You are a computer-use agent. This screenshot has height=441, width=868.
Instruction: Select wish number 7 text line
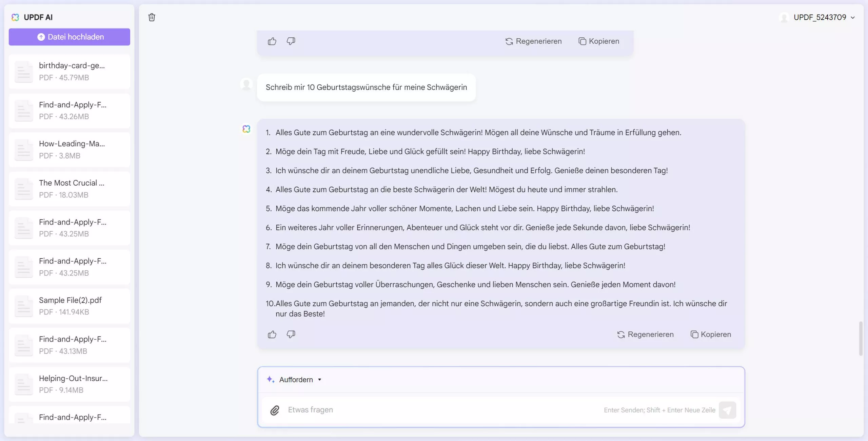[x=470, y=247]
